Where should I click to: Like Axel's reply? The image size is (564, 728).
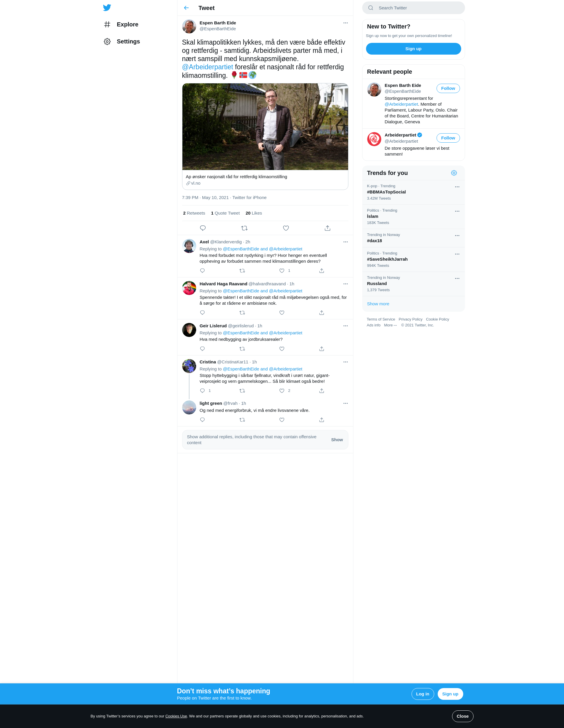(282, 271)
